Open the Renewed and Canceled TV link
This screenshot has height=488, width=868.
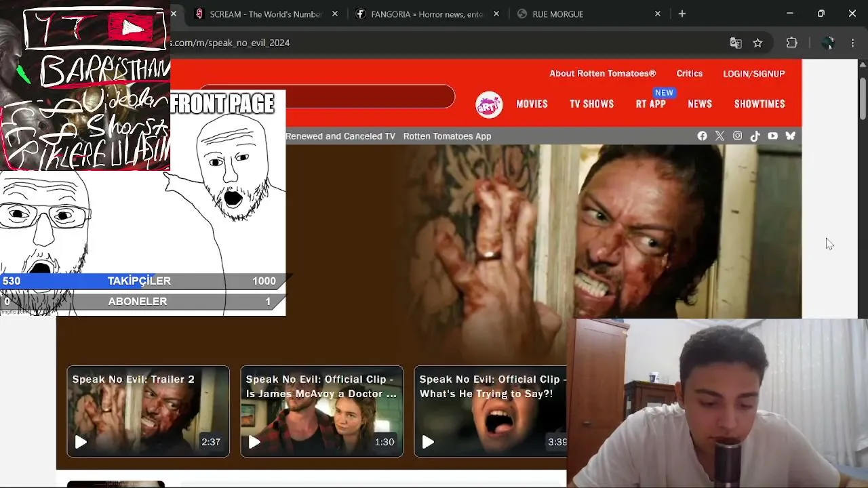[340, 136]
